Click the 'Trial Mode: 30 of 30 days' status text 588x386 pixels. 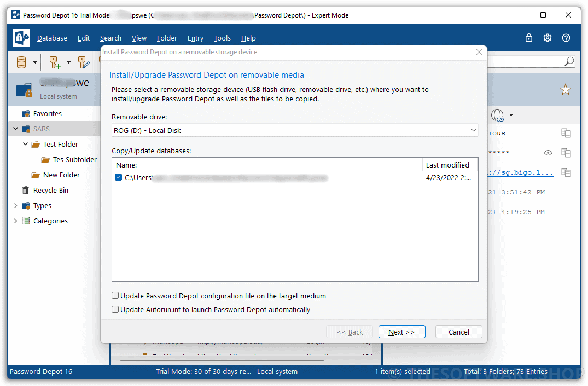point(203,371)
